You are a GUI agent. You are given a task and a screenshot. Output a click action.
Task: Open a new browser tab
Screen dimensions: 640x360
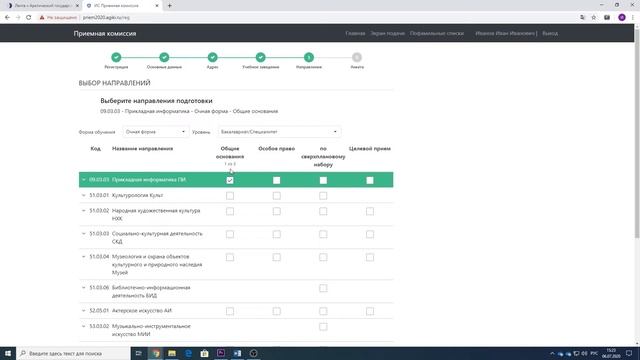pyautogui.click(x=169, y=6)
